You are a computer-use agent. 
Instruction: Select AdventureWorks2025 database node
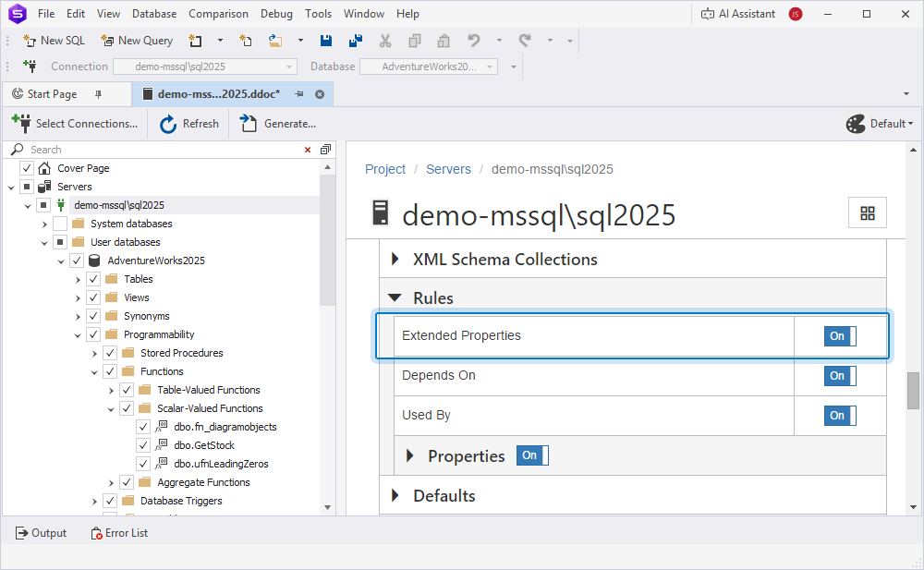click(x=156, y=261)
